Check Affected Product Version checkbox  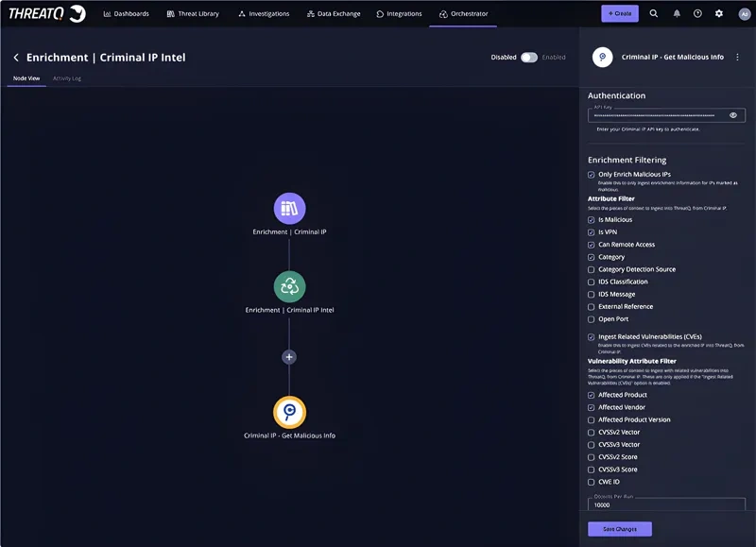(x=591, y=420)
